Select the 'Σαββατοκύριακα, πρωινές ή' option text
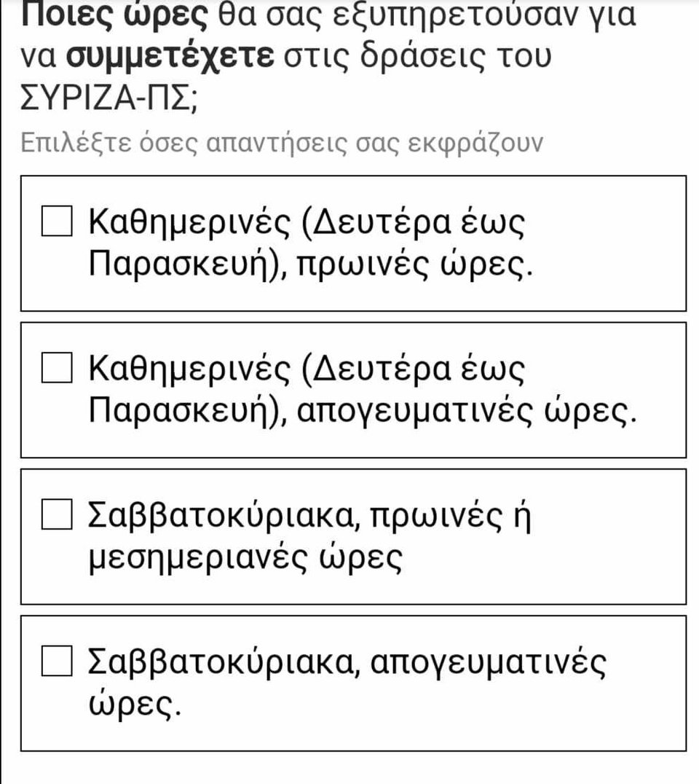This screenshot has height=784, width=699. pos(306,515)
